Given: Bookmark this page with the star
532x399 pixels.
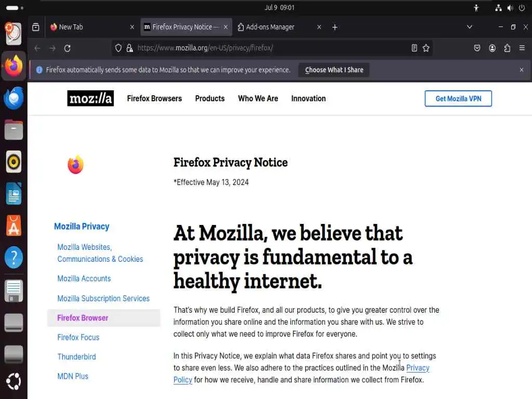Looking at the screenshot, I should [426, 48].
